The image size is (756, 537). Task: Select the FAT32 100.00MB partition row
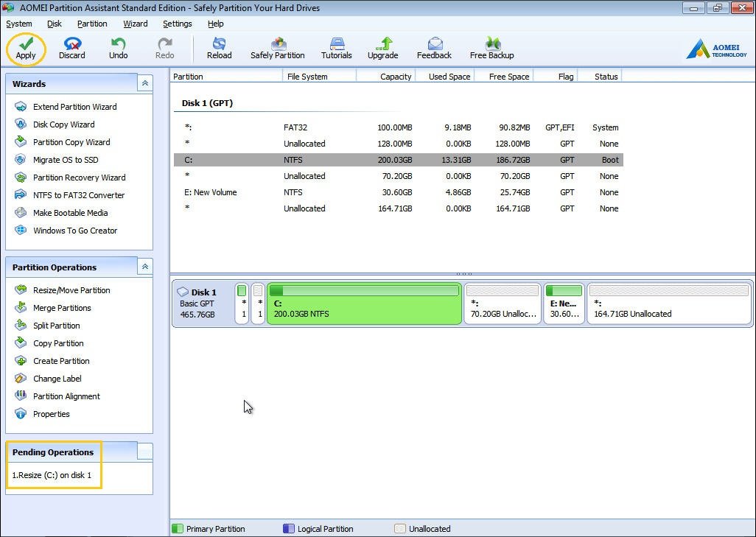(398, 127)
